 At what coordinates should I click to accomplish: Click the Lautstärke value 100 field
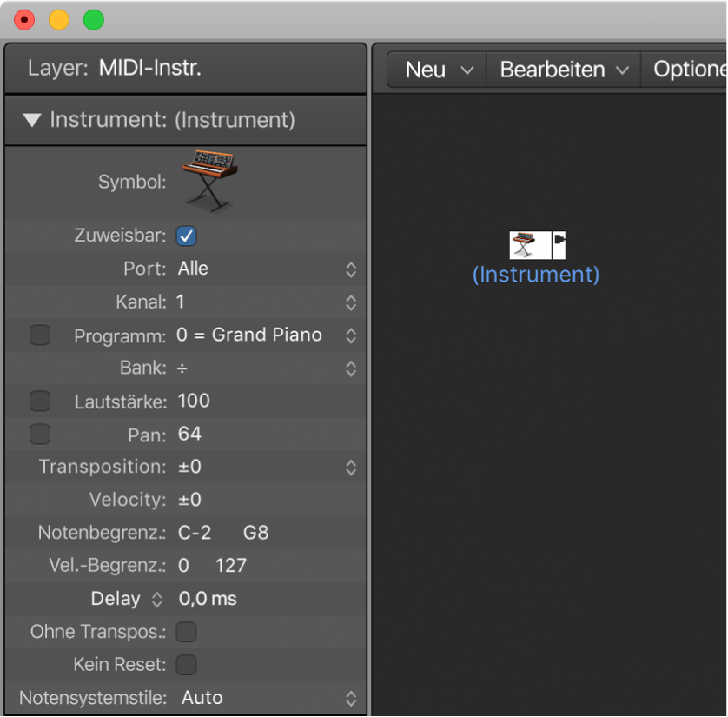point(194,402)
